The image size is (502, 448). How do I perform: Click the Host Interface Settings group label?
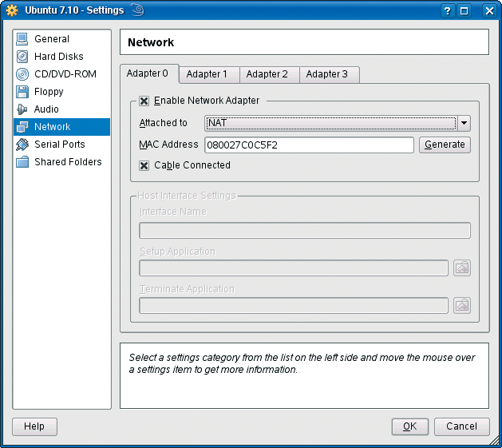click(x=186, y=196)
